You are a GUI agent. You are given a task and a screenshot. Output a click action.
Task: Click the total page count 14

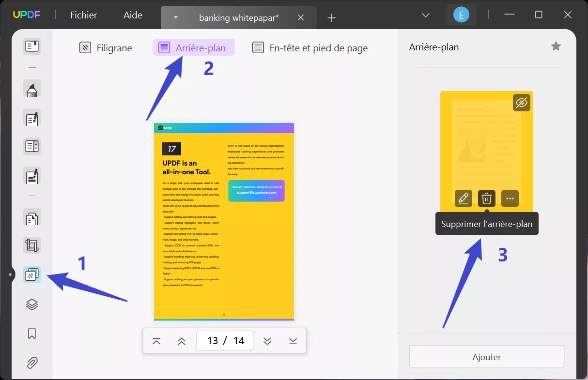tap(239, 341)
